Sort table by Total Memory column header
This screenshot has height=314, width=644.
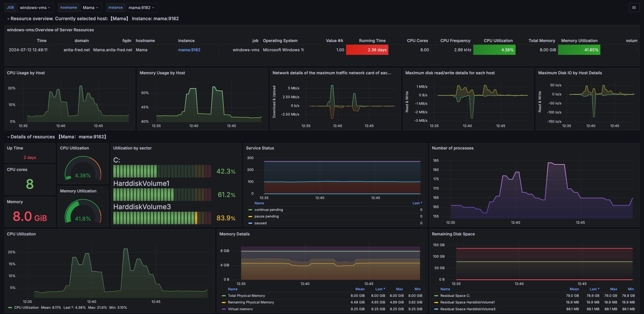click(x=542, y=41)
